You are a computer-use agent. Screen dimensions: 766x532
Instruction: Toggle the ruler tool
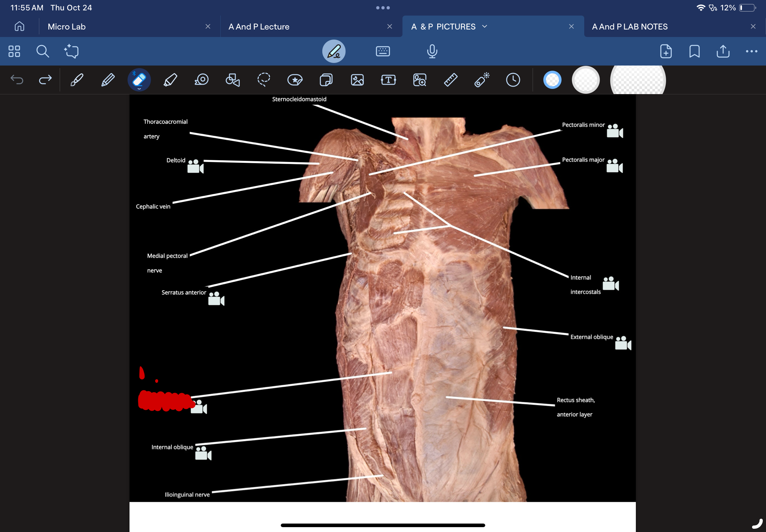(451, 80)
